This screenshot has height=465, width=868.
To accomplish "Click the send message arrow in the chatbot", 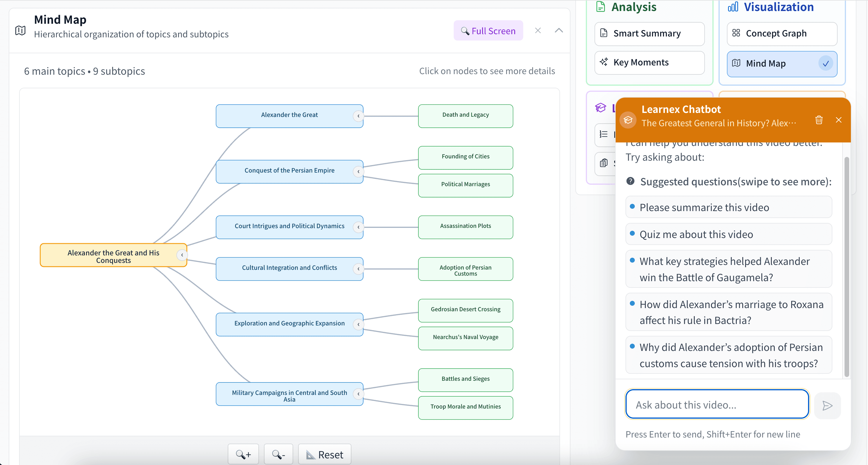I will tap(827, 405).
